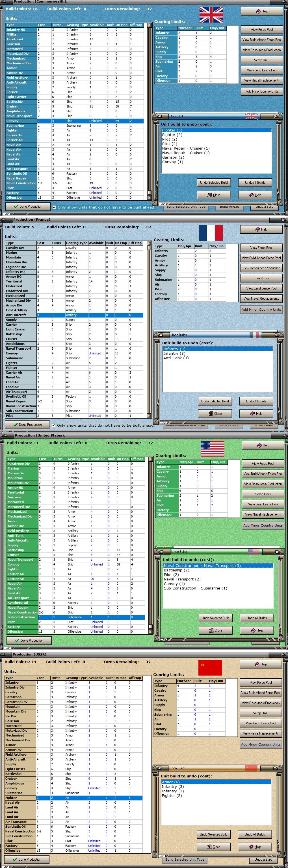The image size is (288, 868).
Task: Click Undo All Builds in France dialog
Action: pos(256,401)
